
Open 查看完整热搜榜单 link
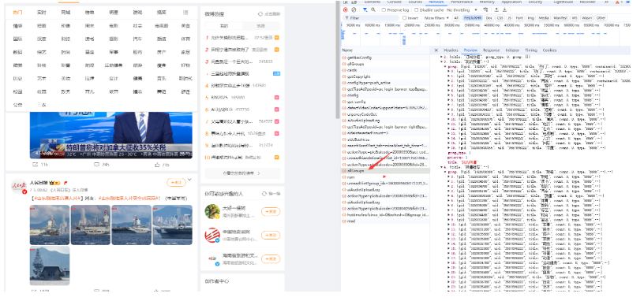tap(242, 173)
